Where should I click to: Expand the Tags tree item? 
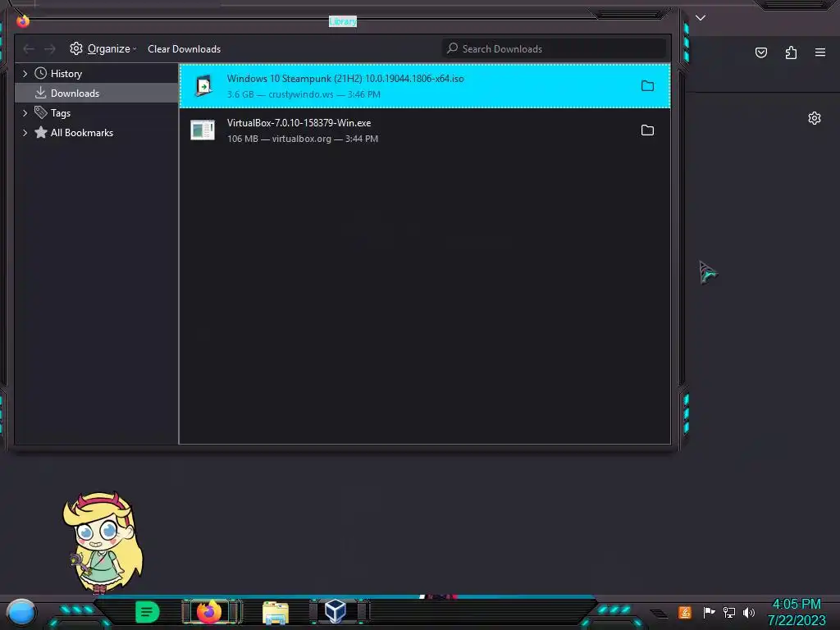25,113
